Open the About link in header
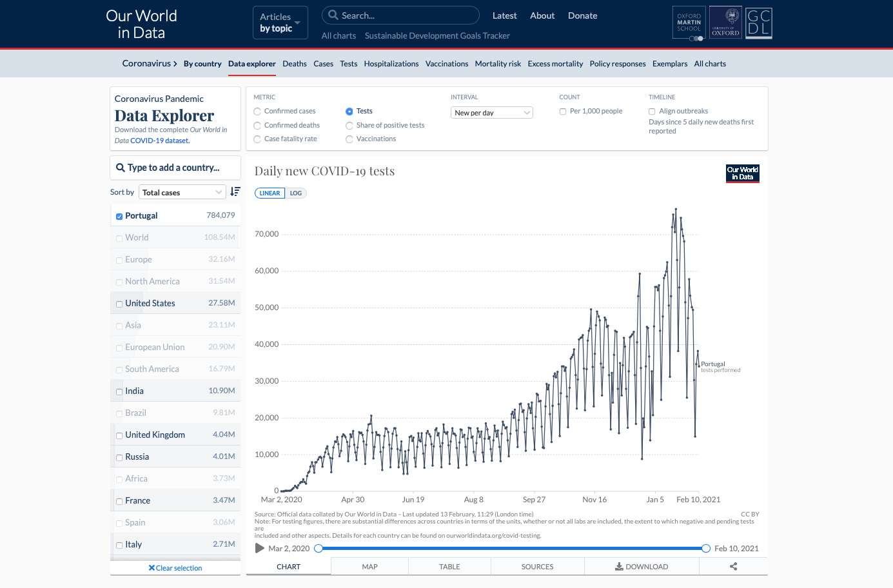 point(542,15)
